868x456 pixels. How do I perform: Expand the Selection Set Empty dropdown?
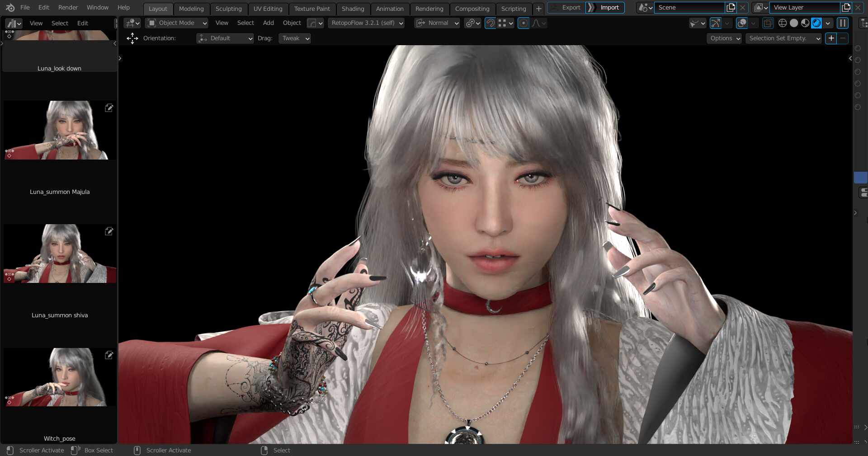point(783,38)
